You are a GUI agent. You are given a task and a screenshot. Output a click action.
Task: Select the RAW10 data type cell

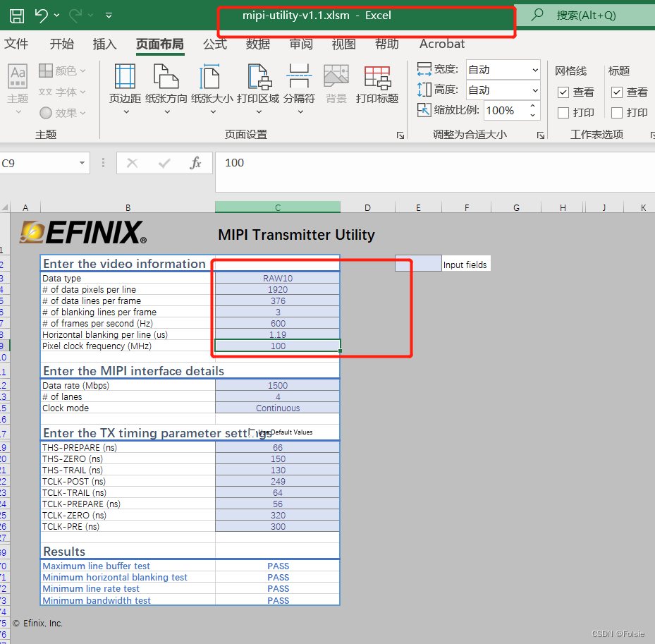tap(278, 279)
